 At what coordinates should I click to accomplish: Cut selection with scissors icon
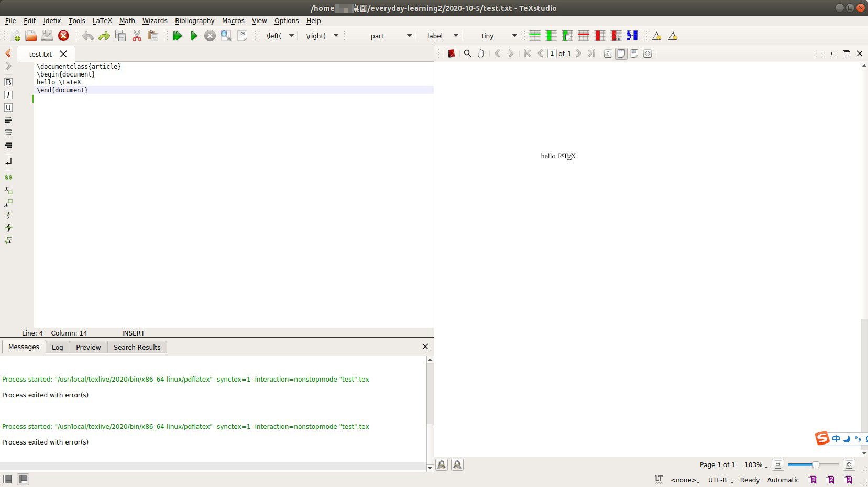[137, 36]
